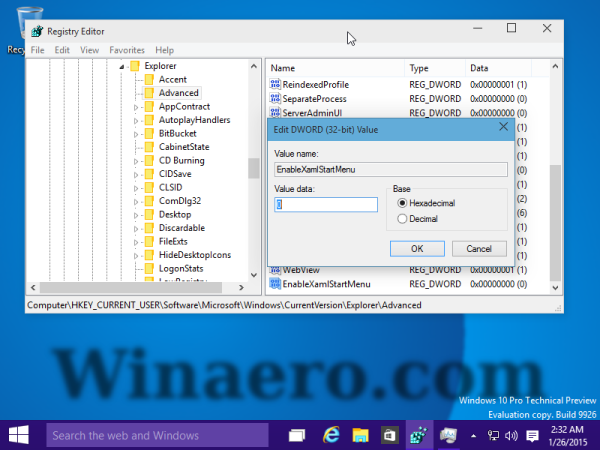Select the HideDesktopIcons tree key
Viewport: 600px width, 450px height.
(x=195, y=255)
